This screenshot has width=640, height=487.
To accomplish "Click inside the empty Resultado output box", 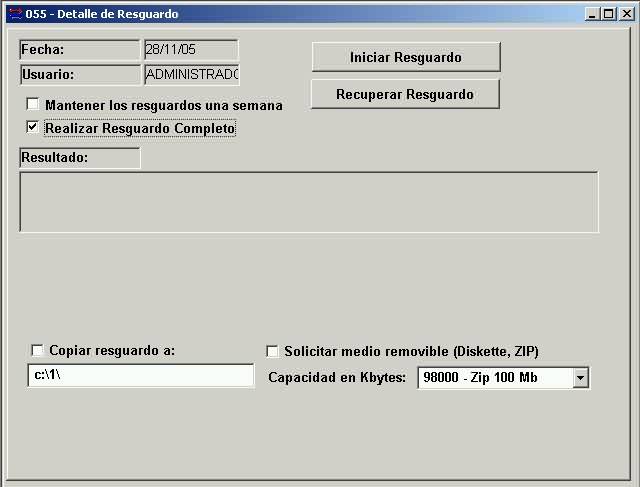I will click(308, 202).
